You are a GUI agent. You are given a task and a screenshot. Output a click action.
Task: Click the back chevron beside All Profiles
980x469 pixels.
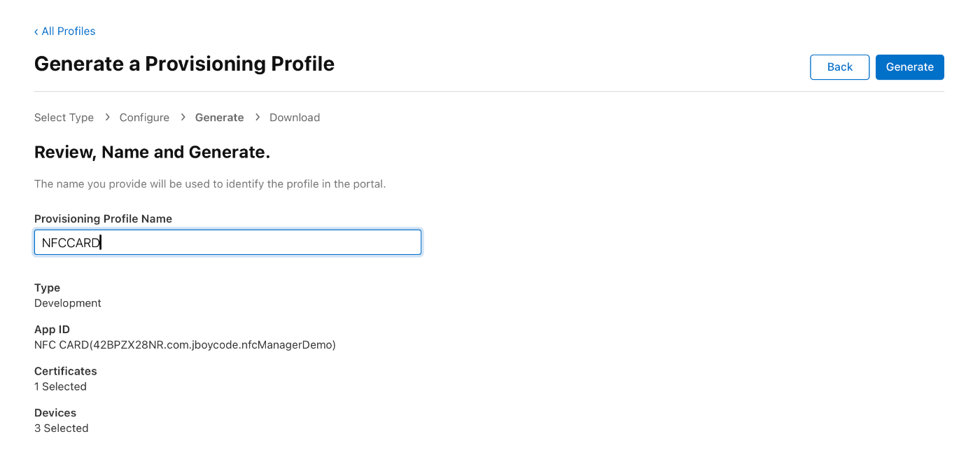point(36,31)
